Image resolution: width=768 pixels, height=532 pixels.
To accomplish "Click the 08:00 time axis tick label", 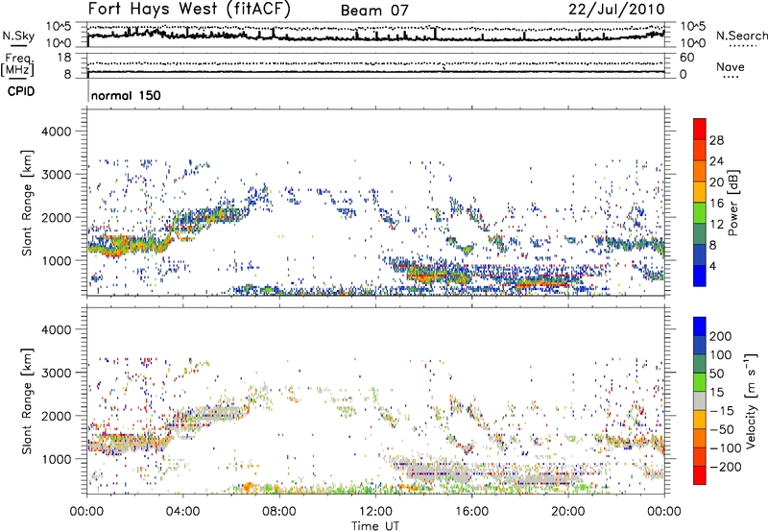I will click(x=279, y=512).
